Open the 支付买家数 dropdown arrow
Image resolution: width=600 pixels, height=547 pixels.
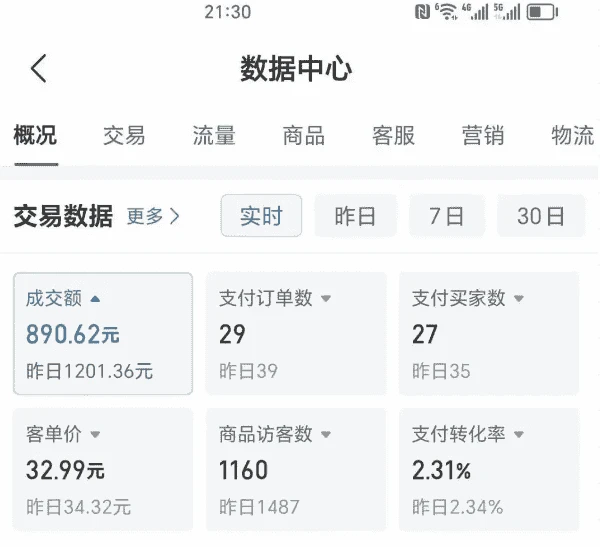tap(519, 298)
